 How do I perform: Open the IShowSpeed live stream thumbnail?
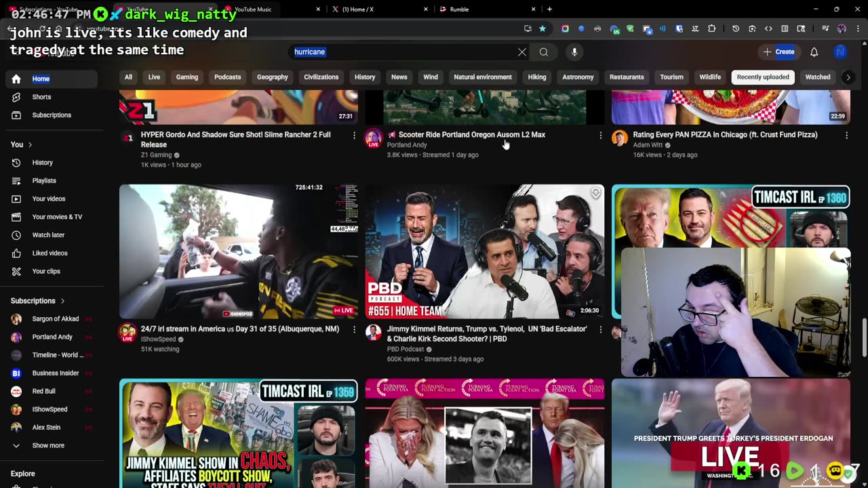pyautogui.click(x=239, y=251)
